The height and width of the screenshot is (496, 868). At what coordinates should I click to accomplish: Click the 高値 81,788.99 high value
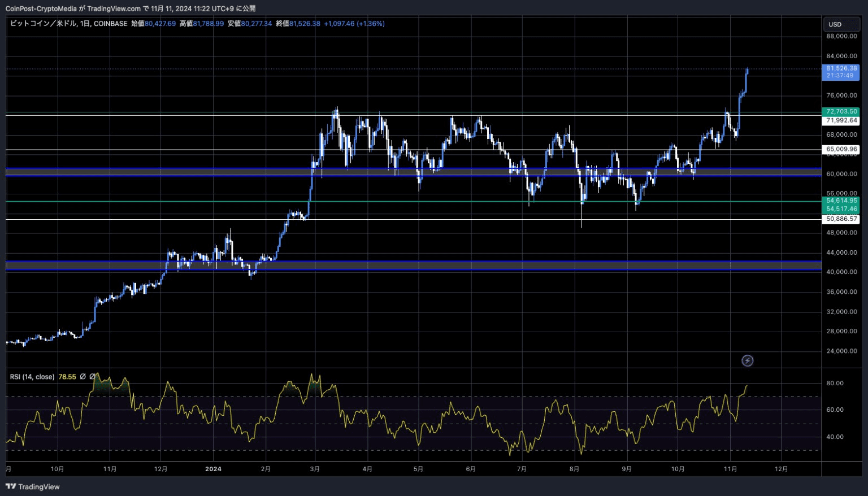point(202,24)
